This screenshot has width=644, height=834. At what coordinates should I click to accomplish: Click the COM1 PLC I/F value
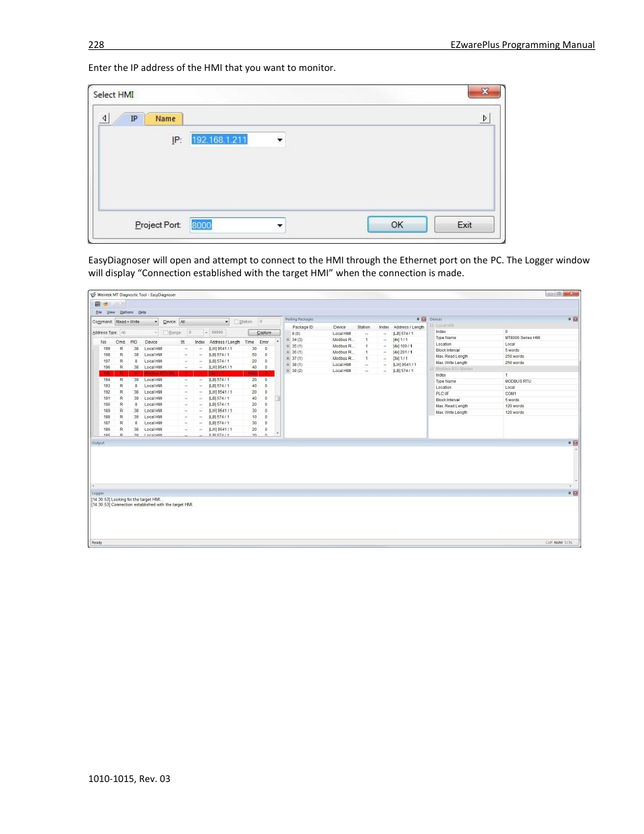510,394
